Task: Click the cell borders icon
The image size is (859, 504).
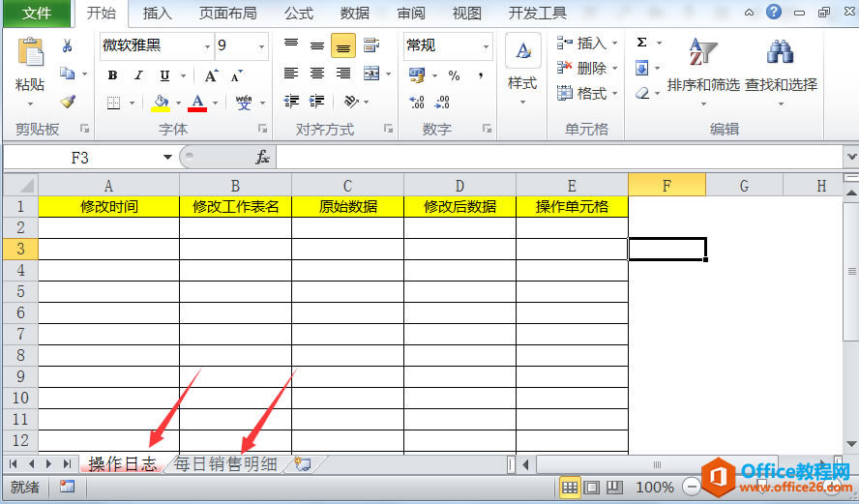Action: [113, 103]
